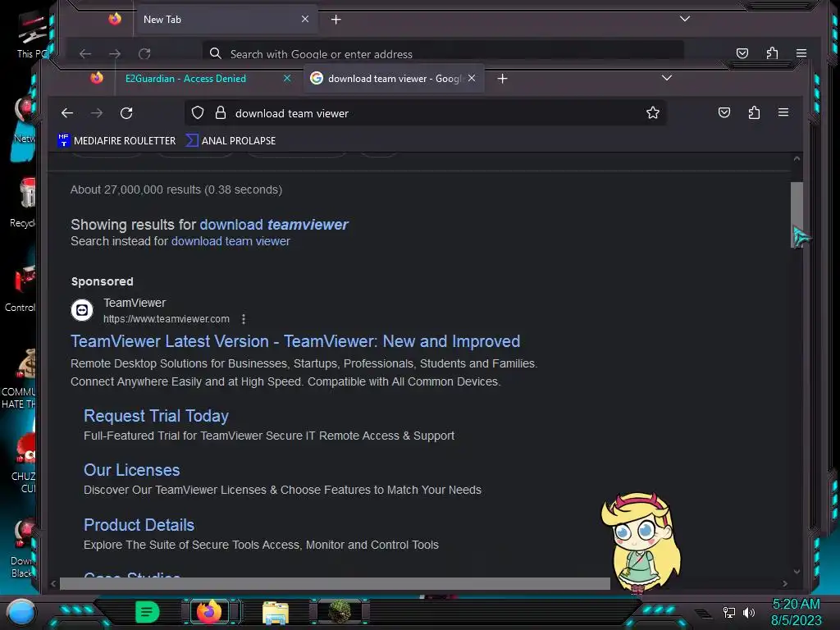Open Extensions icon in back Firefox window

tap(772, 53)
